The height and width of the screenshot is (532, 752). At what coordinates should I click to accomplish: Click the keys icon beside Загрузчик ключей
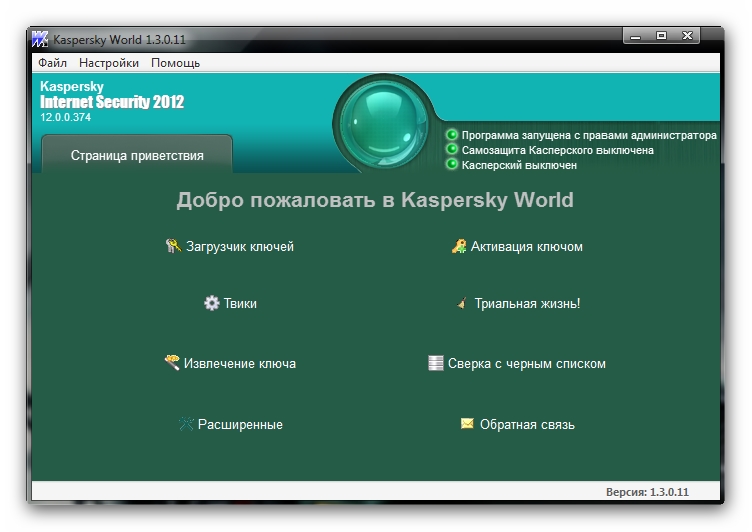tap(173, 246)
